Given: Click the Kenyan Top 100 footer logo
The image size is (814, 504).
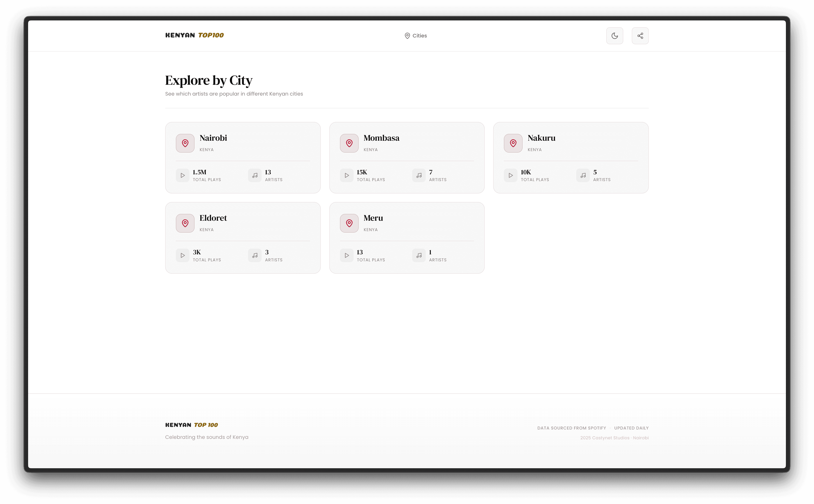Looking at the screenshot, I should coord(191,425).
